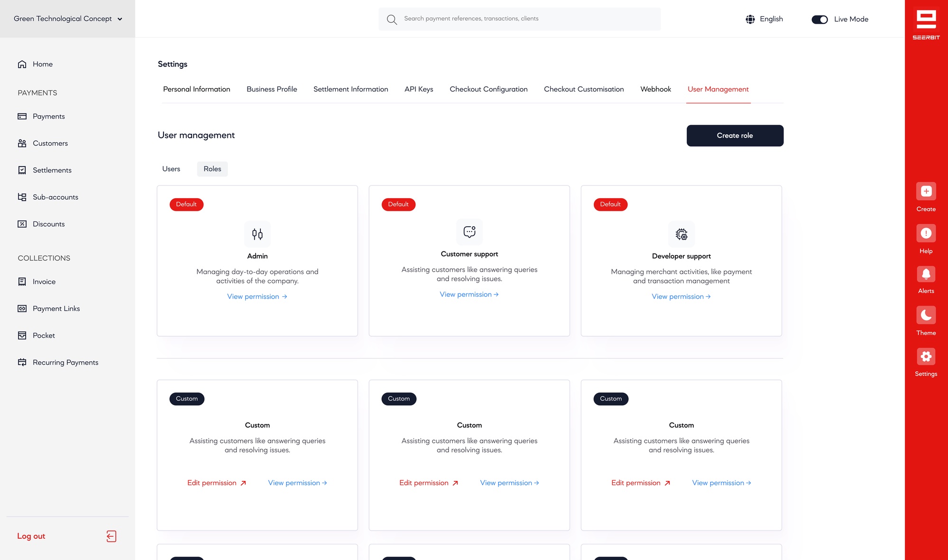This screenshot has width=948, height=560.
Task: Click the Customer support role title
Action: click(469, 254)
